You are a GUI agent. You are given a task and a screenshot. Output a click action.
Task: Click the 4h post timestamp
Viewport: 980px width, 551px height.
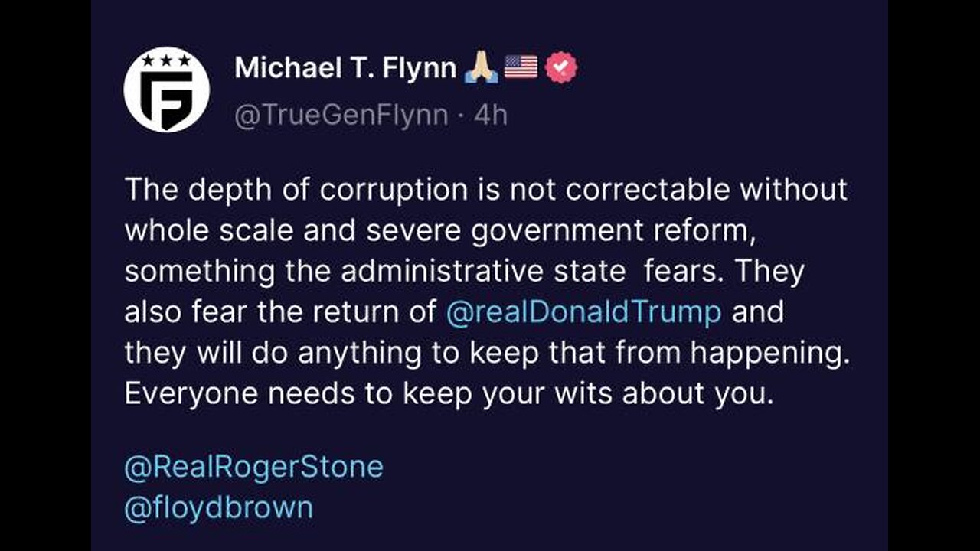tap(491, 115)
